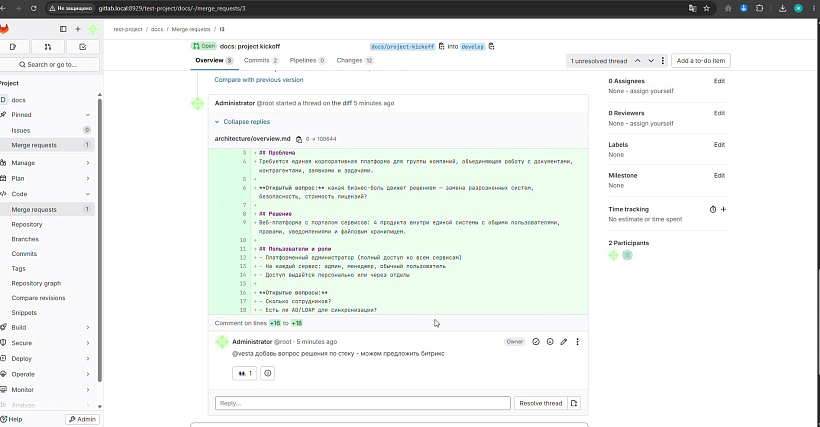
Task: Collapse the Pinned sidebar section
Action: click(x=88, y=115)
